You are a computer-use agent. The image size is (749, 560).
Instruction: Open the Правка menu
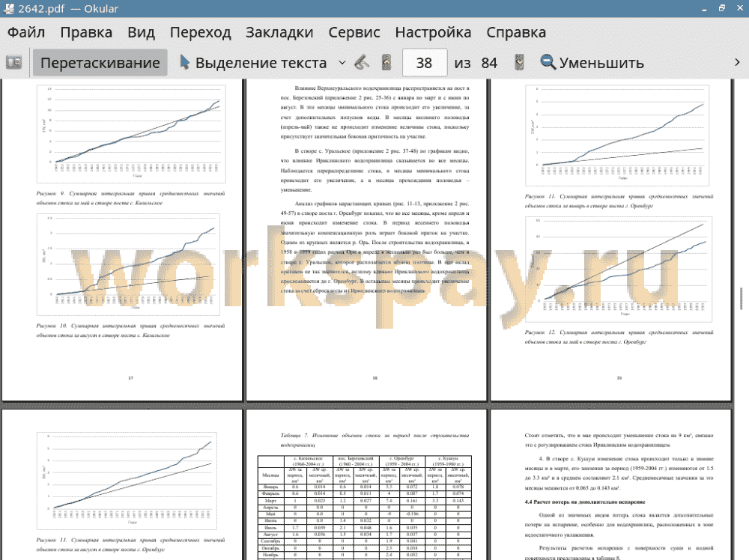(86, 32)
